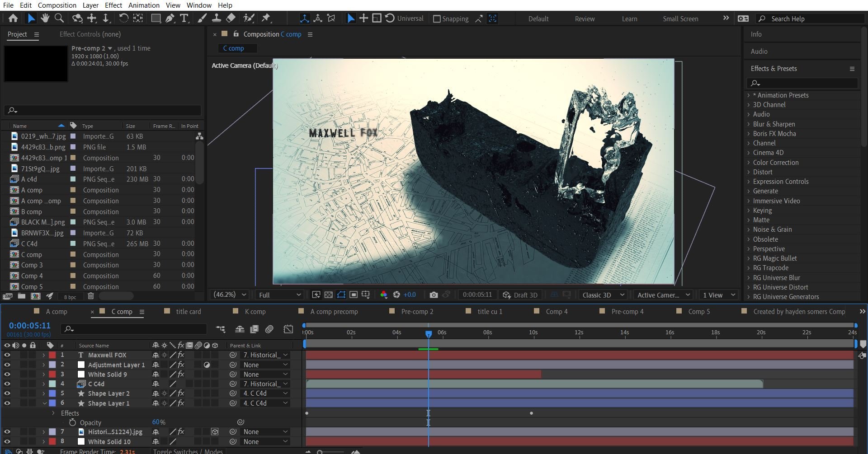
Task: Hide the White Solid 9 layer
Action: pyautogui.click(x=7, y=374)
